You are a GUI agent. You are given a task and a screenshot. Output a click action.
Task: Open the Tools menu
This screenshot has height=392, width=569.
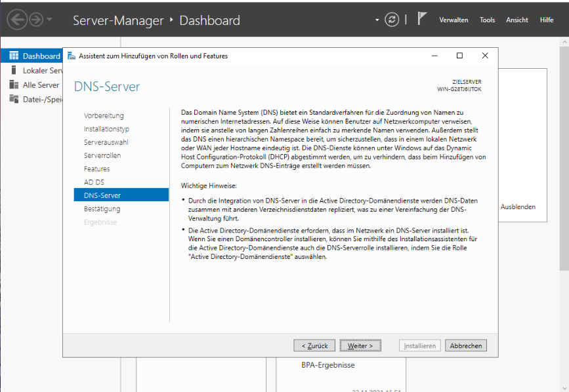click(x=487, y=20)
